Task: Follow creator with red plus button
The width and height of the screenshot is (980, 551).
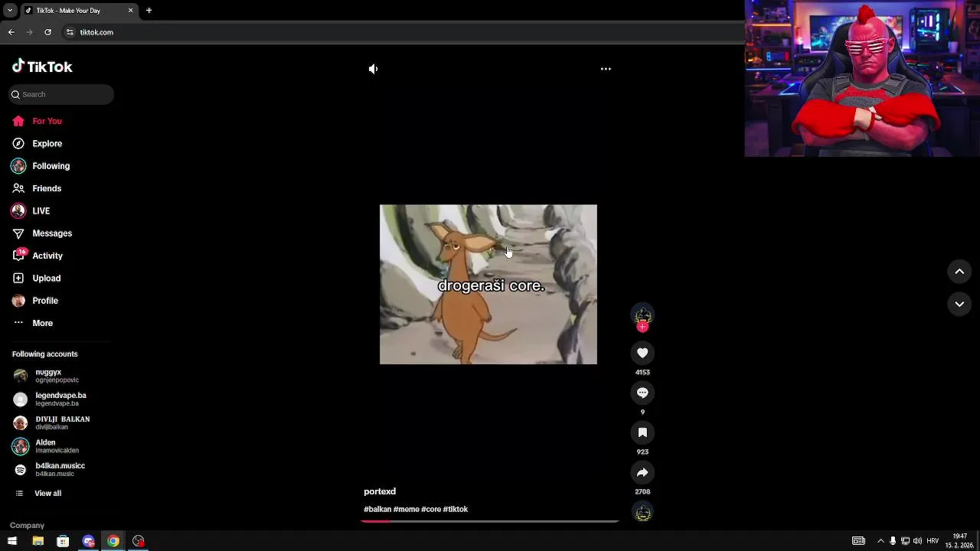Action: click(642, 327)
